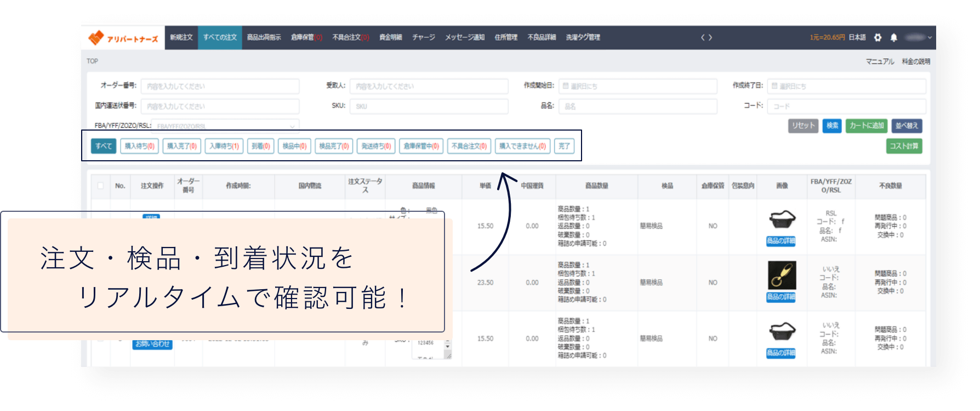This screenshot has height=411, width=980.
Task: Open 倉庫保管 in the top menu
Action: [x=306, y=37]
